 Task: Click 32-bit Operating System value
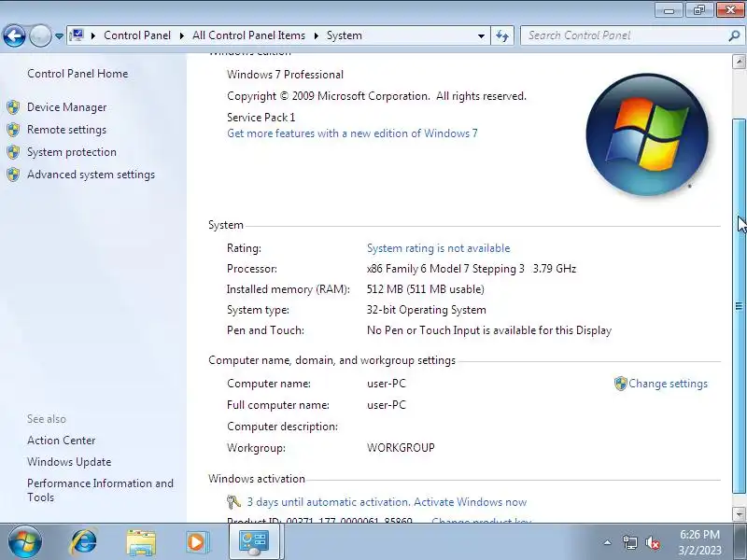[427, 310]
